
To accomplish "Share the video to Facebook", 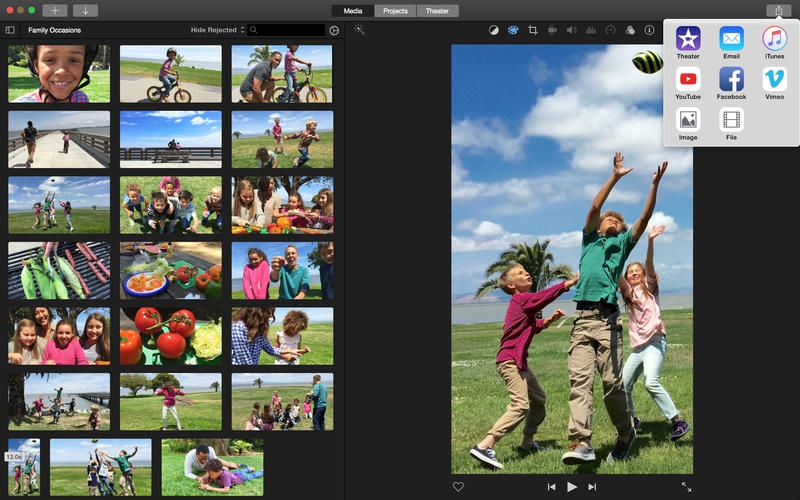I will tap(731, 80).
